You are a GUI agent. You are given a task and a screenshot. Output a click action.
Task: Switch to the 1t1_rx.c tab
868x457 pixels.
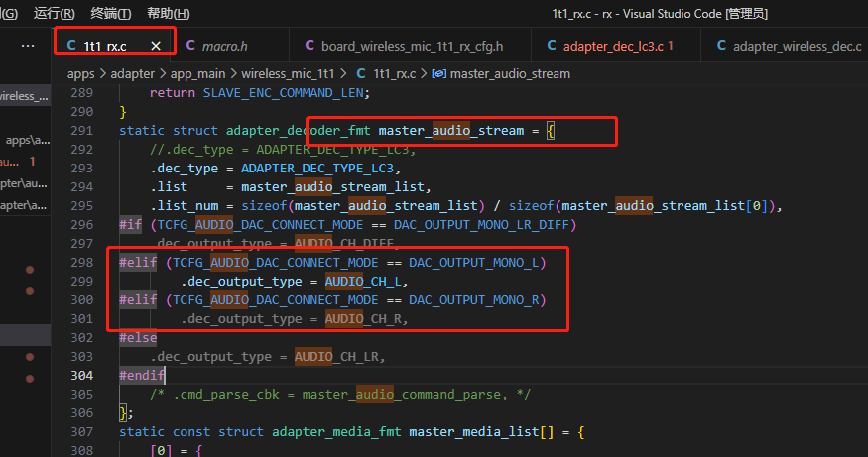coord(105,46)
